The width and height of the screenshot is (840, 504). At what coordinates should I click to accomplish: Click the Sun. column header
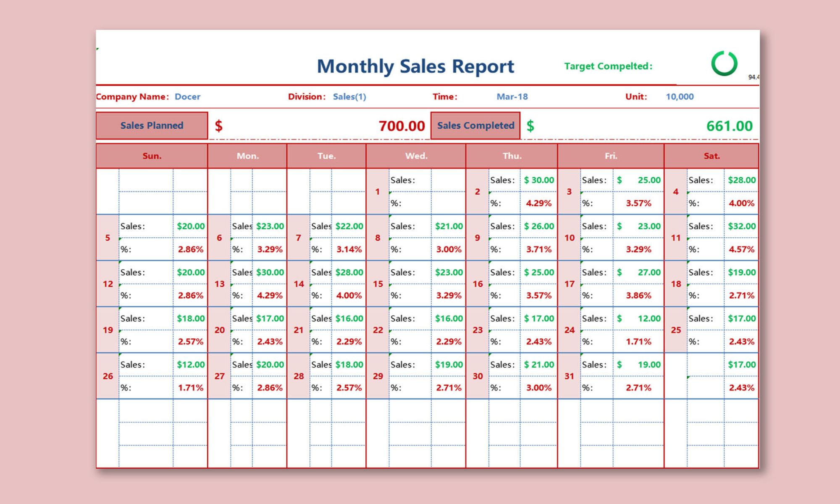point(152,156)
